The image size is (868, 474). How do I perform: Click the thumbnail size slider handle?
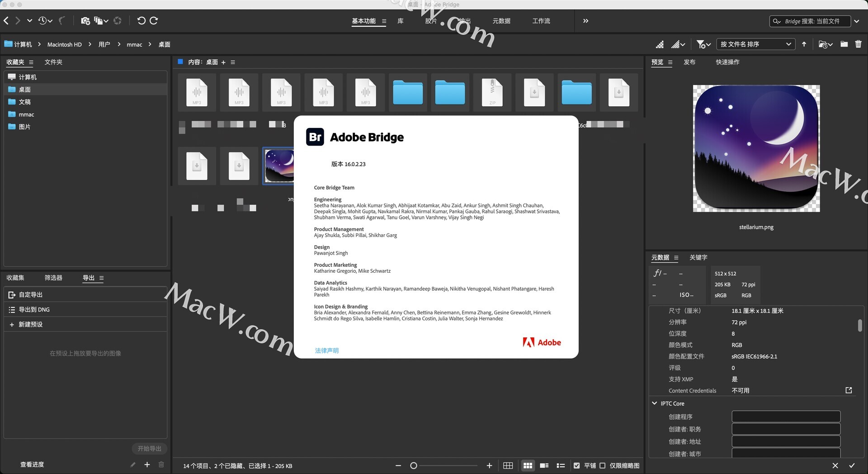(413, 465)
